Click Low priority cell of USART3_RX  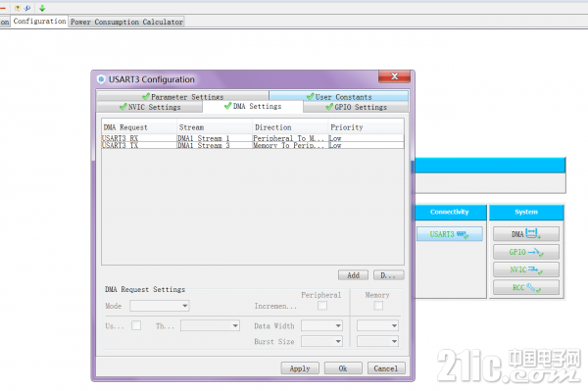coord(366,138)
